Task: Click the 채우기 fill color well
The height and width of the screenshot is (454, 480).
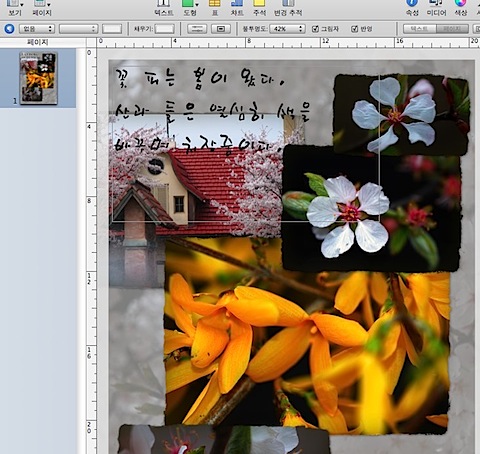Action: click(x=164, y=29)
